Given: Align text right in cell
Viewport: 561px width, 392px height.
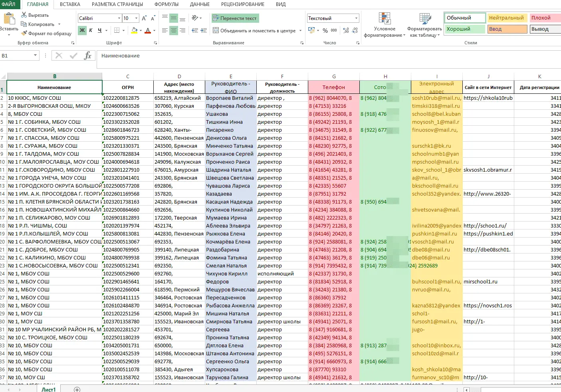Looking at the screenshot, I should coord(182,30).
